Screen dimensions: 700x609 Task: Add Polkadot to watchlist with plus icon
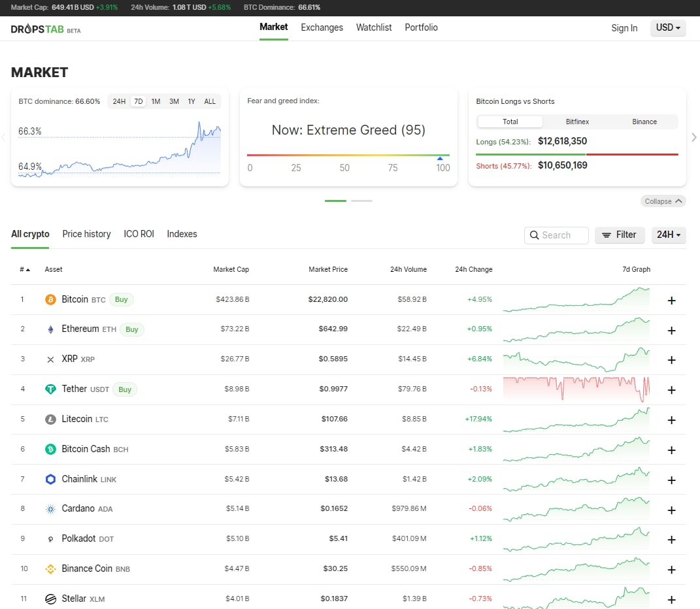click(671, 539)
